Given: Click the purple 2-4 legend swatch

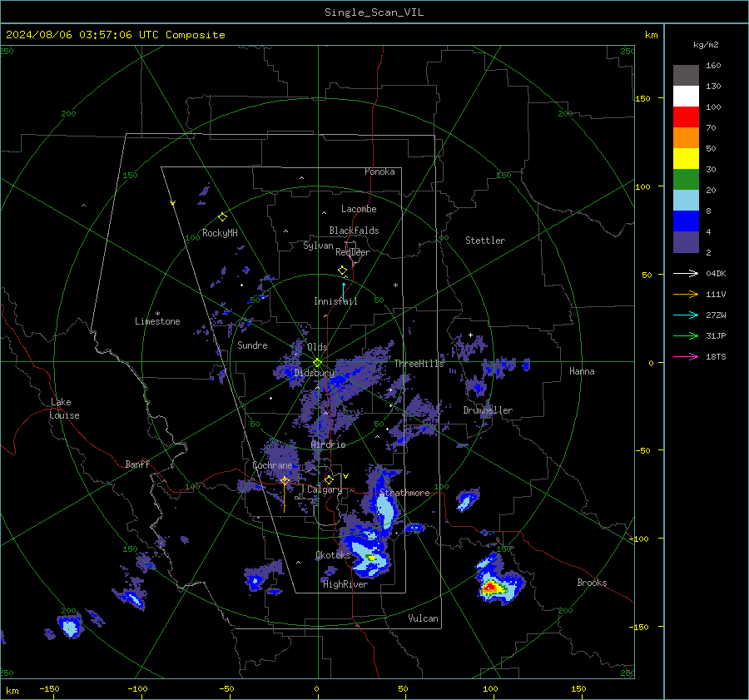Looking at the screenshot, I should pos(686,241).
